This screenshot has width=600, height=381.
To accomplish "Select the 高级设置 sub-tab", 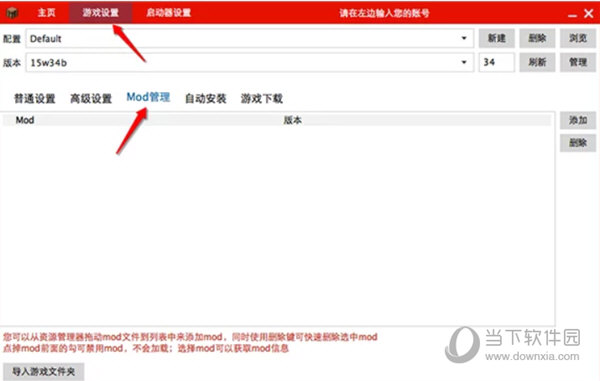I will pyautogui.click(x=91, y=99).
